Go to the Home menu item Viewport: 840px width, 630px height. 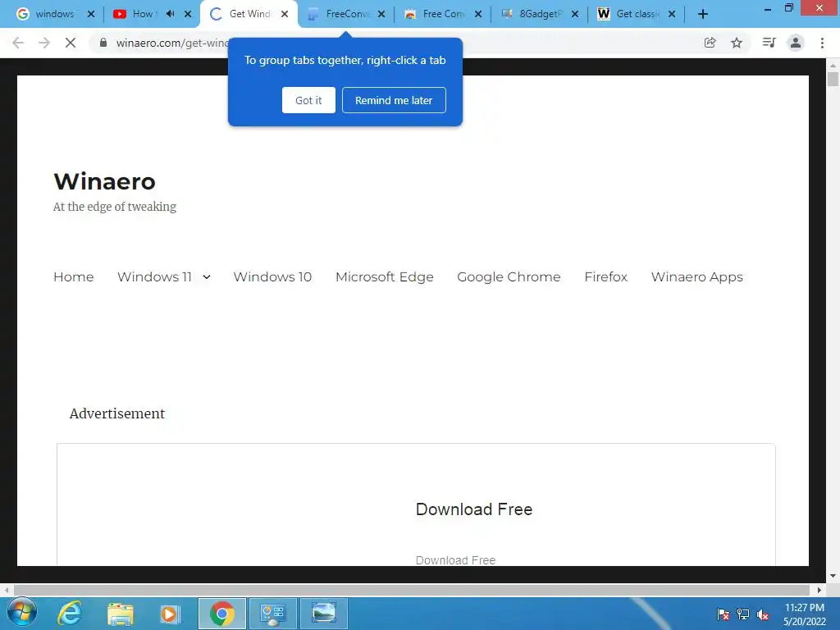(73, 277)
